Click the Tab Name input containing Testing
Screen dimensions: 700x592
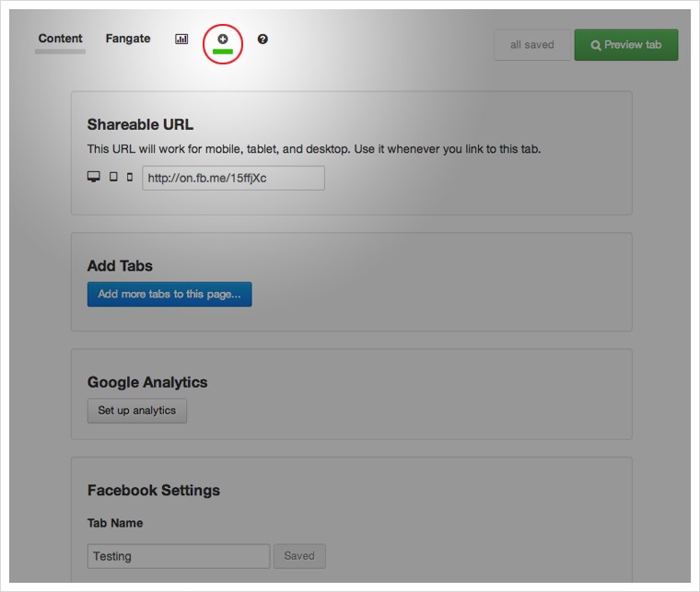(179, 556)
